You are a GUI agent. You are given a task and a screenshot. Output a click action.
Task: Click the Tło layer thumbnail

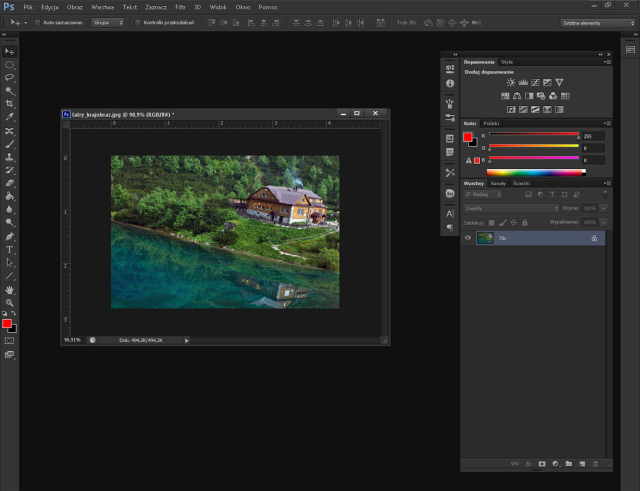pyautogui.click(x=485, y=238)
